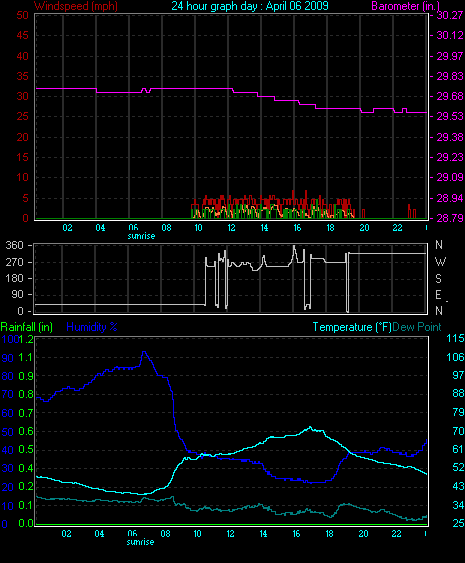Select hour label 22 under temperature graph
The image size is (465, 563).
click(396, 534)
